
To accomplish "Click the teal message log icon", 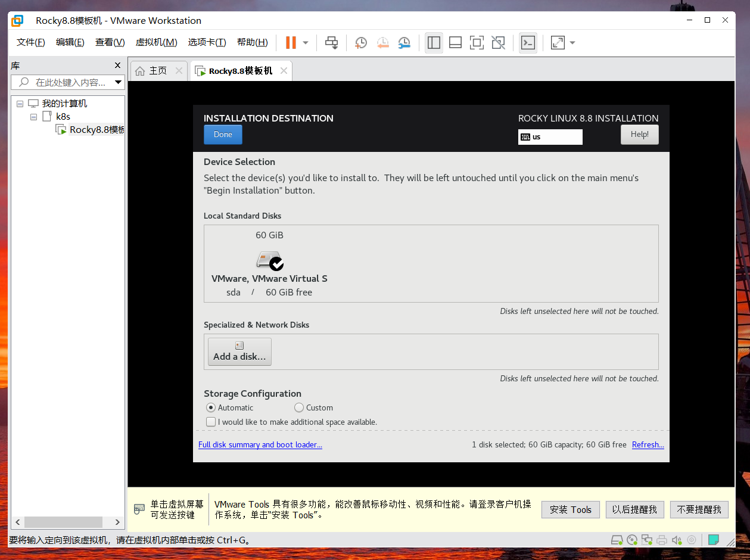I will click(714, 540).
